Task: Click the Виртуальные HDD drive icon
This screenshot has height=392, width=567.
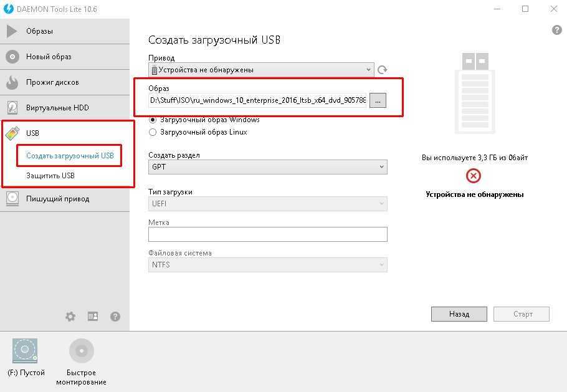Action: tap(12, 108)
